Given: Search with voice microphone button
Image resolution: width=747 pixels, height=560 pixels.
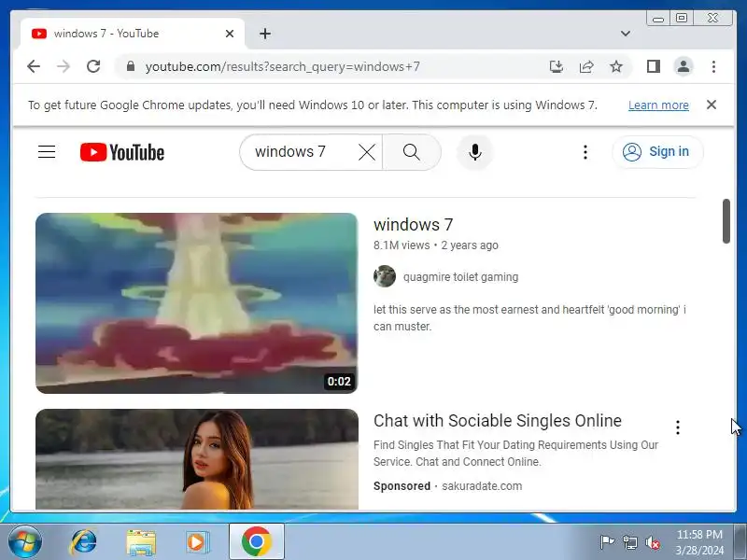Looking at the screenshot, I should pyautogui.click(x=475, y=152).
